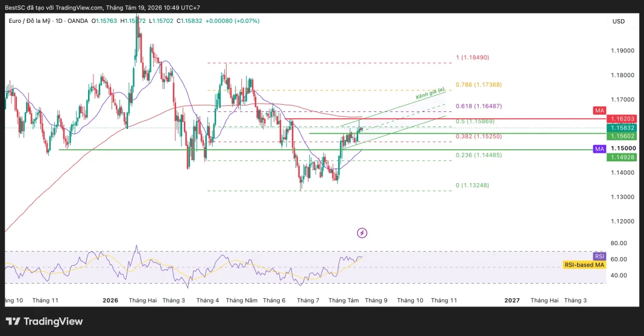Click the green 1.15602 price label
The width and height of the screenshot is (644, 336).
623,136
